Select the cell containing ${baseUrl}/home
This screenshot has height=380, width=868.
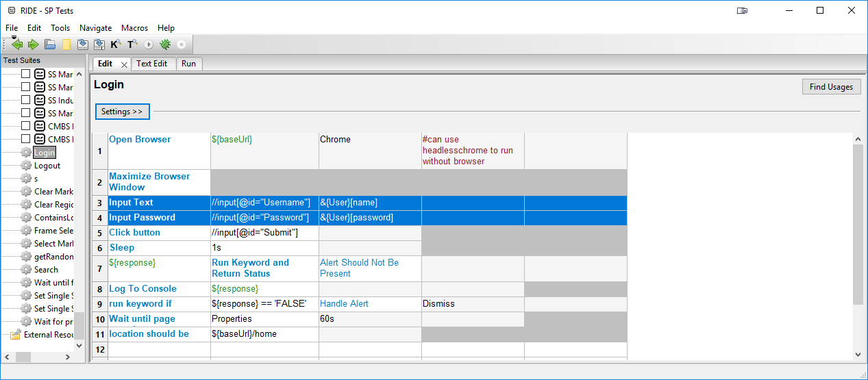click(x=264, y=334)
